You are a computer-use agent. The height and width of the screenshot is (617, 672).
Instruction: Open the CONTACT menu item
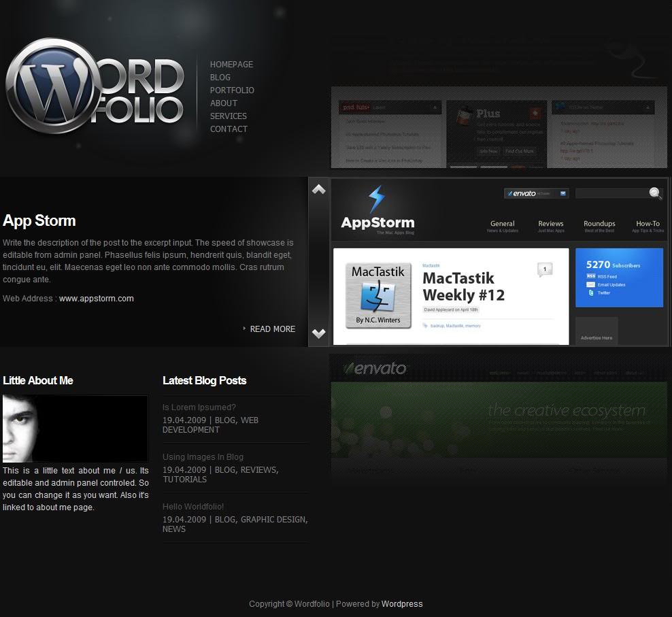229,129
